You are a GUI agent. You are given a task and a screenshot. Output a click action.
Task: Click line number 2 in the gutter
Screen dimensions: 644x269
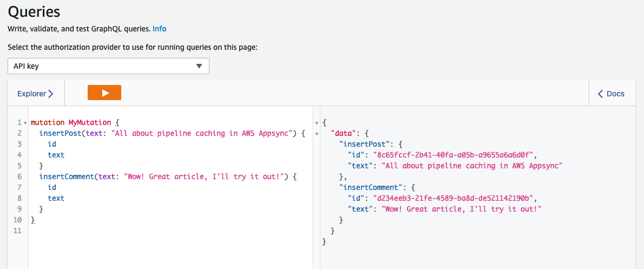[18, 133]
